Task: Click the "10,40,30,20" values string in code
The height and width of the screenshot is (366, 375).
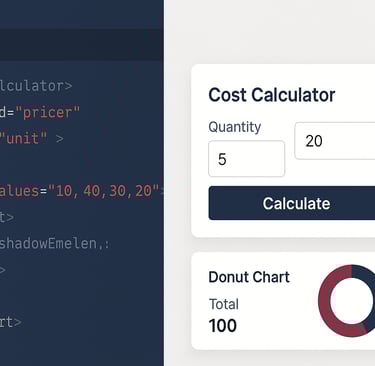Action: point(104,191)
